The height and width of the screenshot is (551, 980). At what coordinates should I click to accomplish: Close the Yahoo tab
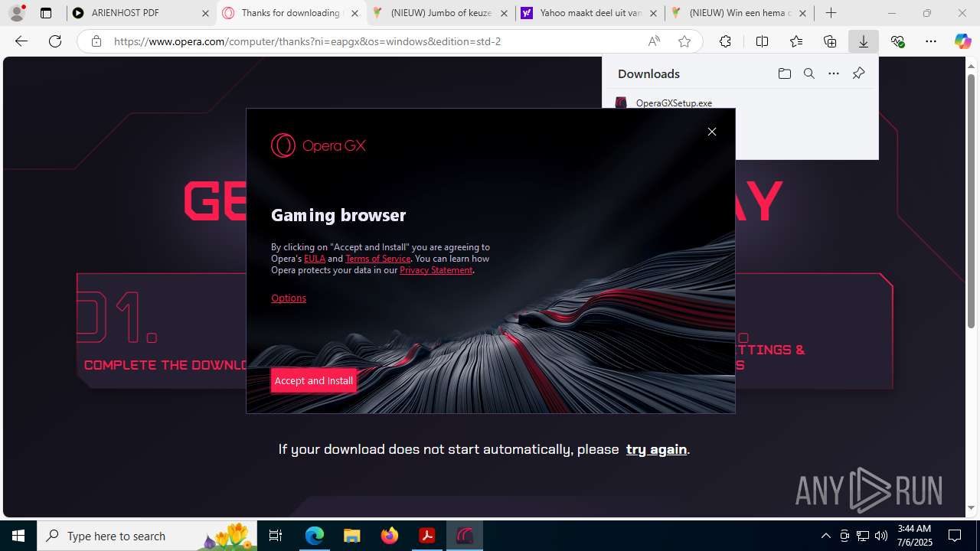(653, 13)
